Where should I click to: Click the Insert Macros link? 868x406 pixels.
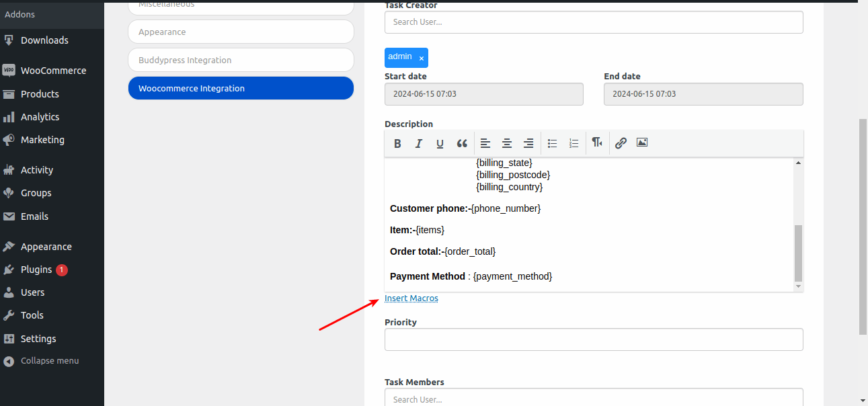tap(411, 298)
